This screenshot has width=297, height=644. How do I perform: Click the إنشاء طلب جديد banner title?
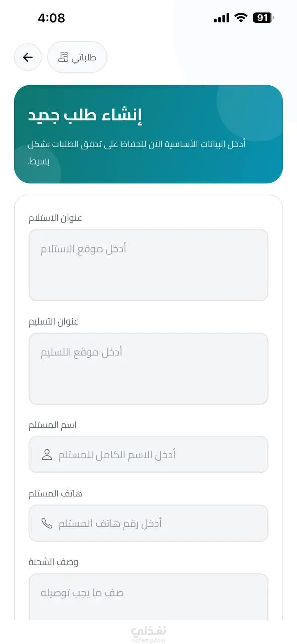85,115
